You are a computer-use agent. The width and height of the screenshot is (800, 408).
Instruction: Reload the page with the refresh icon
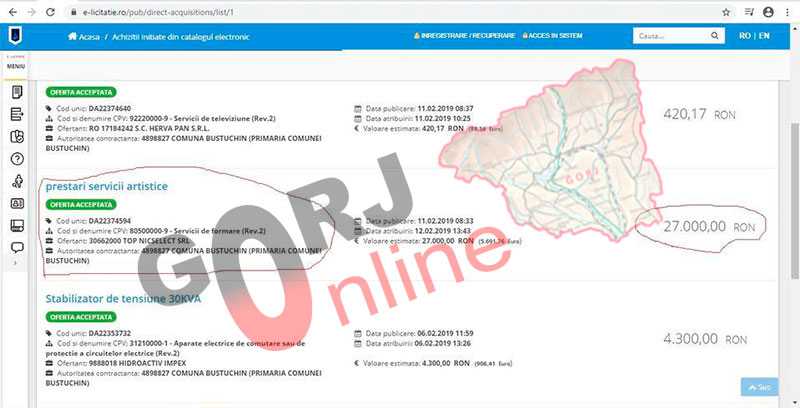(50, 12)
